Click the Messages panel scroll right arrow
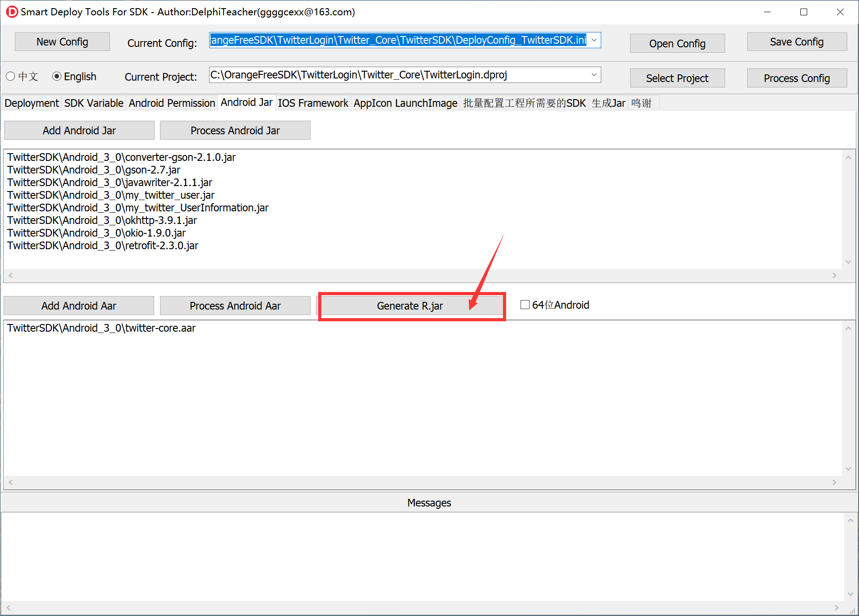The image size is (859, 616). (836, 607)
